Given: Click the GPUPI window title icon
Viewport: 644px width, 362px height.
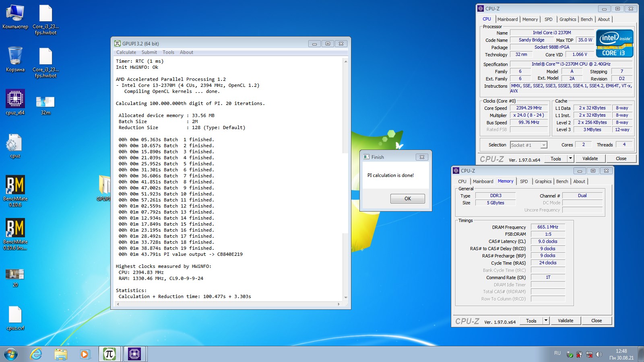Looking at the screenshot, I should tap(118, 43).
